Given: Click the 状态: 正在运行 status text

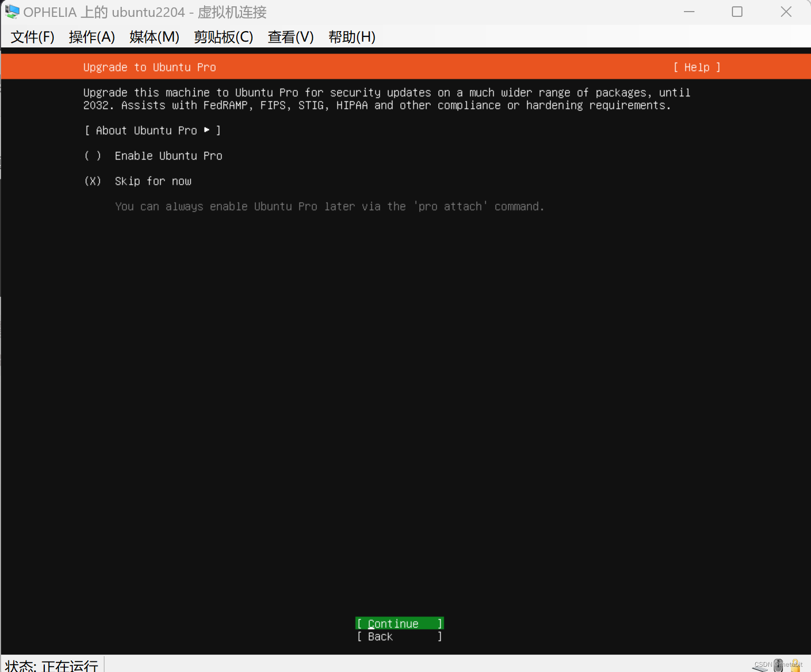Looking at the screenshot, I should [52, 665].
